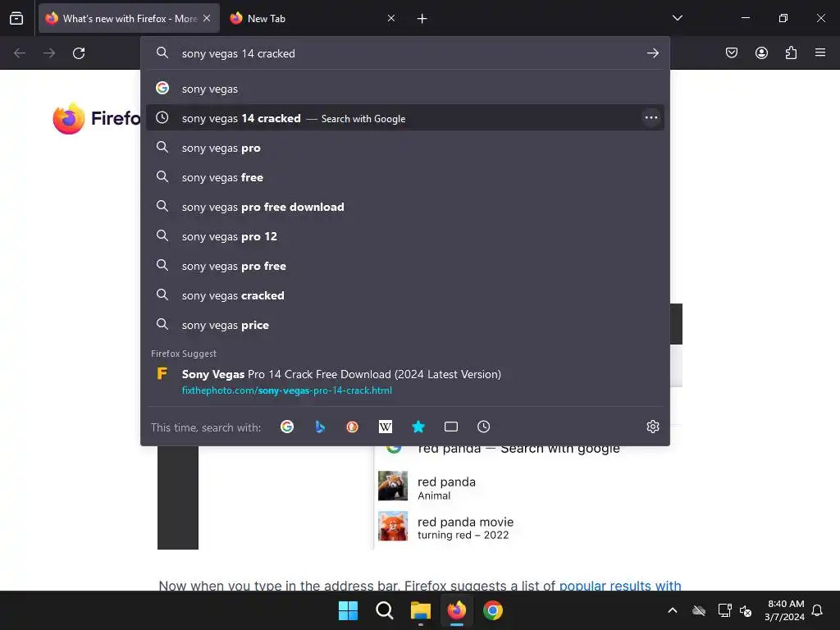The image size is (840, 630).
Task: Search History with the clock icon
Action: (484, 427)
